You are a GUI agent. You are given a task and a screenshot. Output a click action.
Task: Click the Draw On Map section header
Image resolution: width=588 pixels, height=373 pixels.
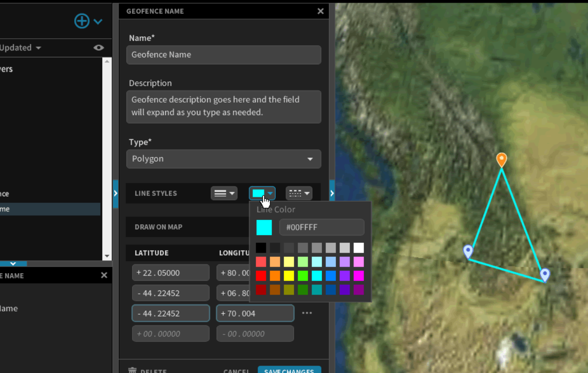[x=187, y=227]
